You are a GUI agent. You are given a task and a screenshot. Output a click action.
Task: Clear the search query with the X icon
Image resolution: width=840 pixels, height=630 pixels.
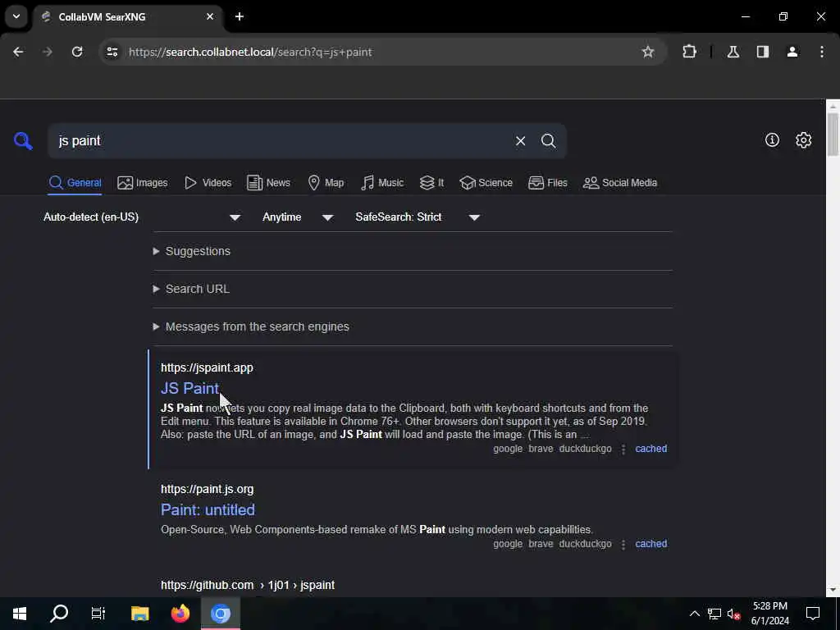tap(520, 141)
